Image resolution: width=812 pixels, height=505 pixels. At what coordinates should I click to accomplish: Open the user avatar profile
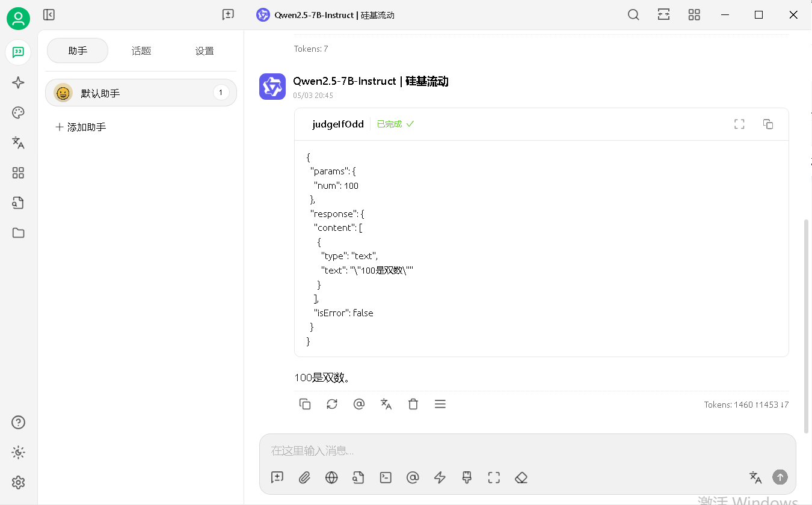point(19,19)
